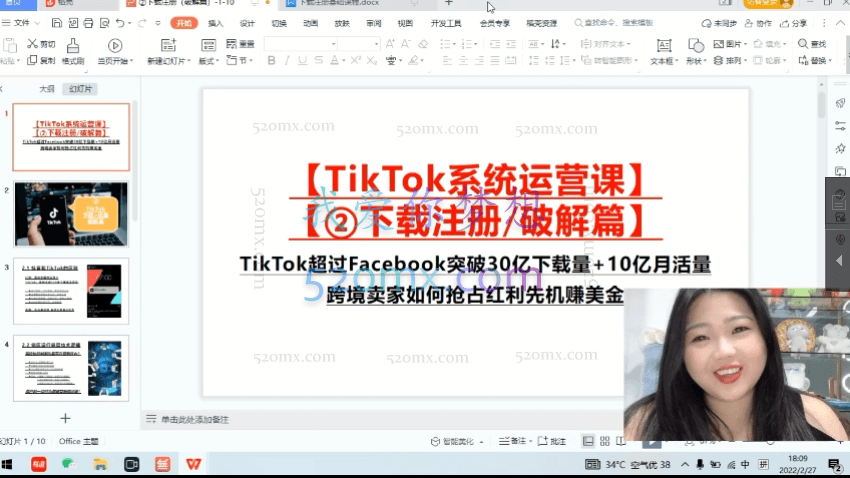Click the Save icon in quick toolbar
The image size is (850, 478).
[x=56, y=23]
